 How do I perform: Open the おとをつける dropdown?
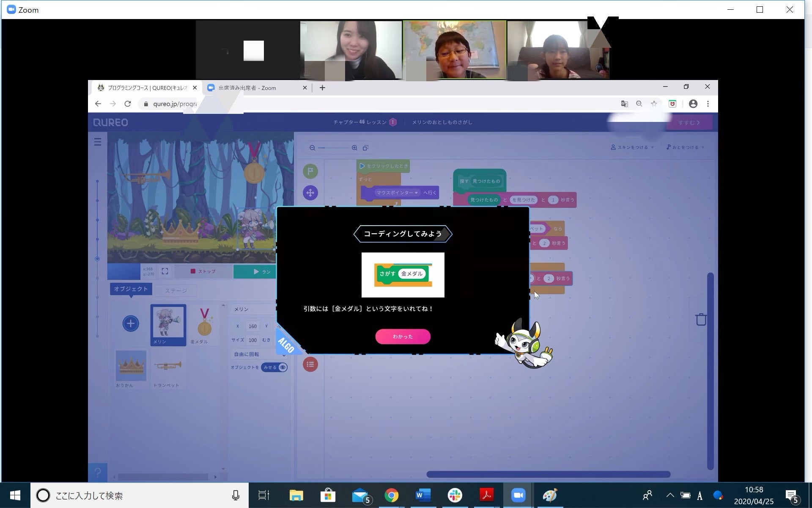coord(685,147)
